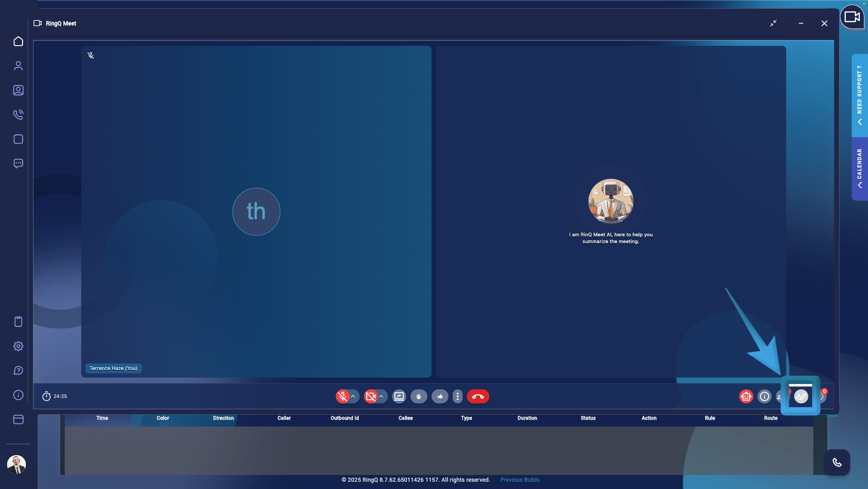
Task: Open the more options three-dot menu
Action: click(x=457, y=396)
